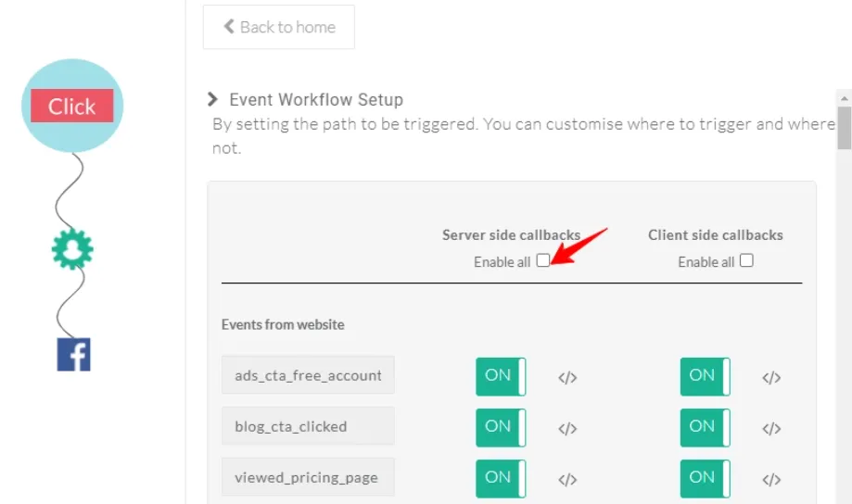Collapse the Event Workflow Setup section

(212, 99)
